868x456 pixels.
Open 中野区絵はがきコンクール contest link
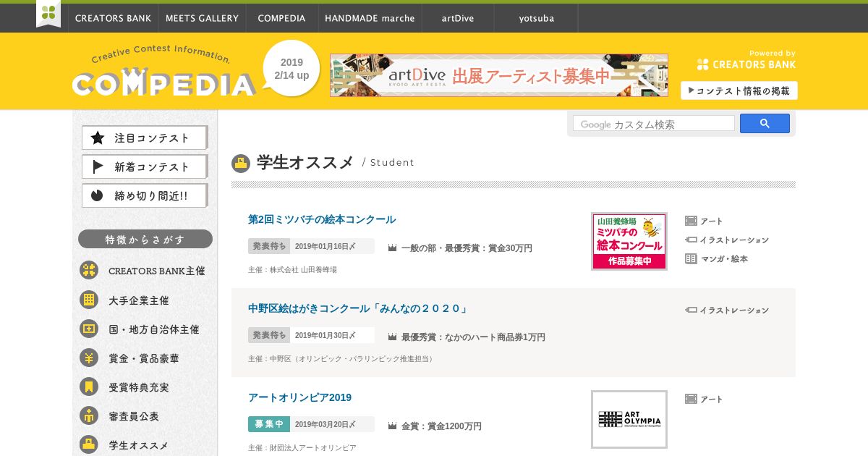(x=358, y=308)
